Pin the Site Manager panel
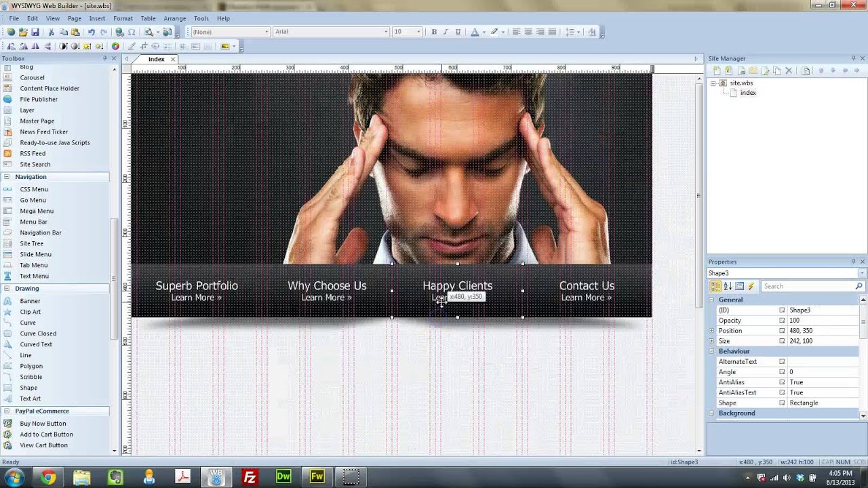The height and width of the screenshot is (488, 868). pos(853,58)
